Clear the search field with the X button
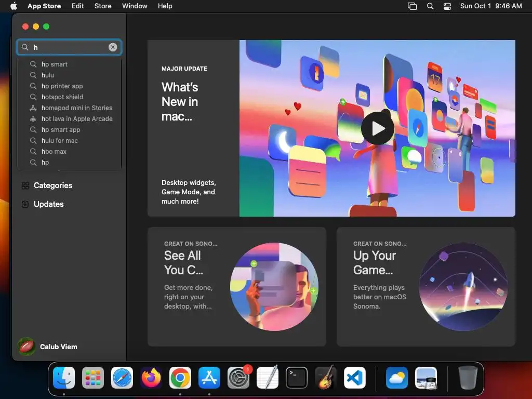The image size is (532, 399). (x=113, y=47)
